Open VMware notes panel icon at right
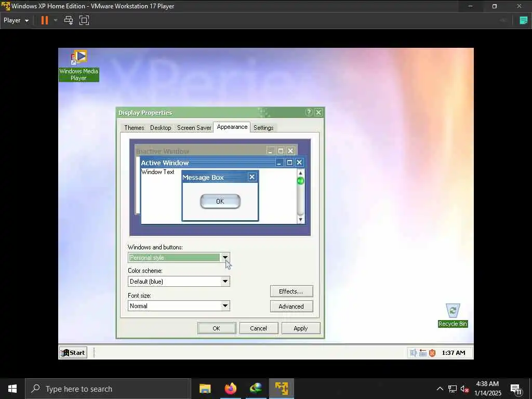532x399 pixels. 524,20
